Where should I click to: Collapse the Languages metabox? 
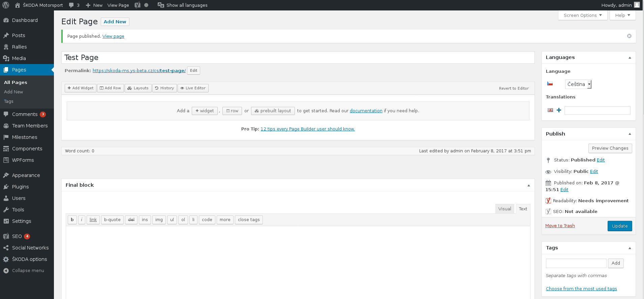coord(630,58)
